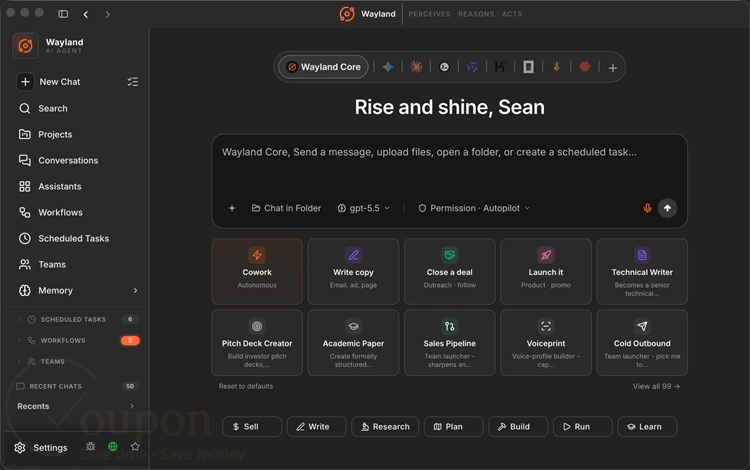Select the Pitch Deck Creator card
Screen dimensions: 750x470
[257, 343]
